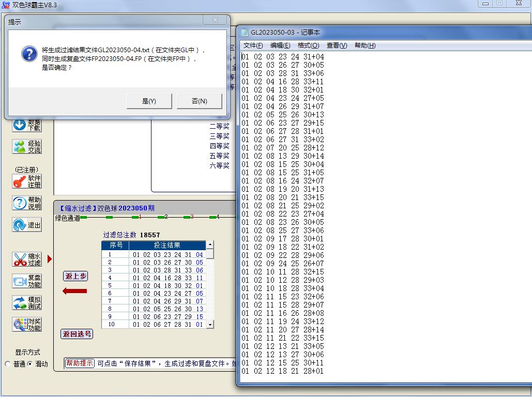The height and width of the screenshot is (397, 532).
Task: Click the 返上步 button
Action: click(x=75, y=276)
